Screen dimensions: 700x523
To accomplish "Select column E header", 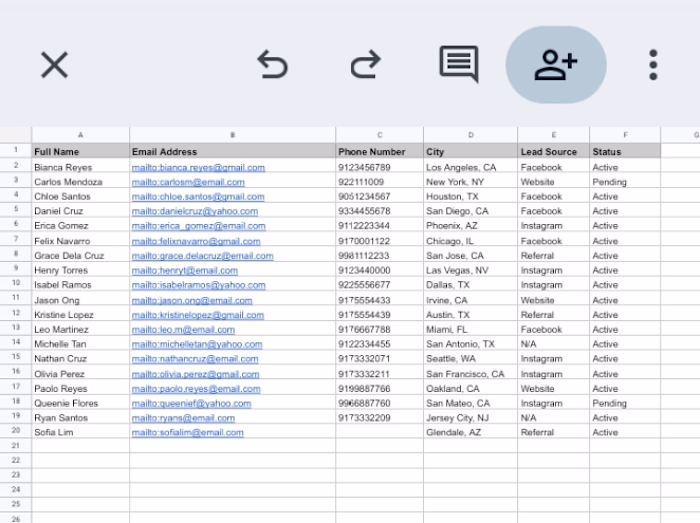I will click(x=554, y=135).
